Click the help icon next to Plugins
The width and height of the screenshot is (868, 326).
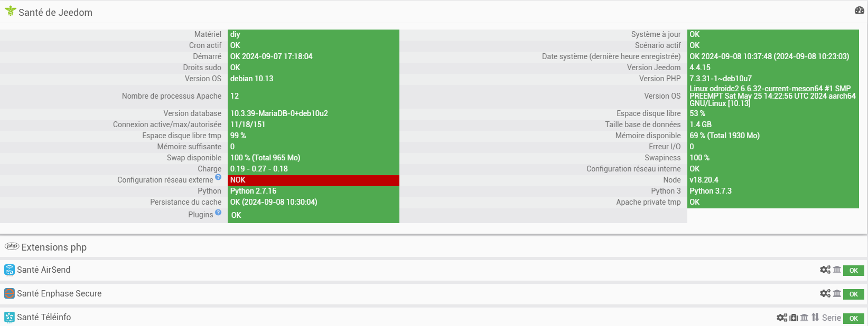point(218,212)
